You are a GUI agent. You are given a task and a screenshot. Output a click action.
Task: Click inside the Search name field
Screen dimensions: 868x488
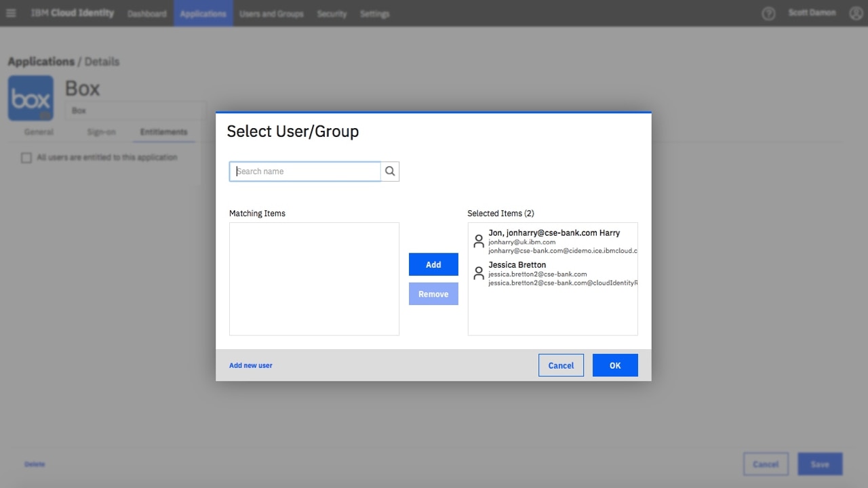point(304,171)
